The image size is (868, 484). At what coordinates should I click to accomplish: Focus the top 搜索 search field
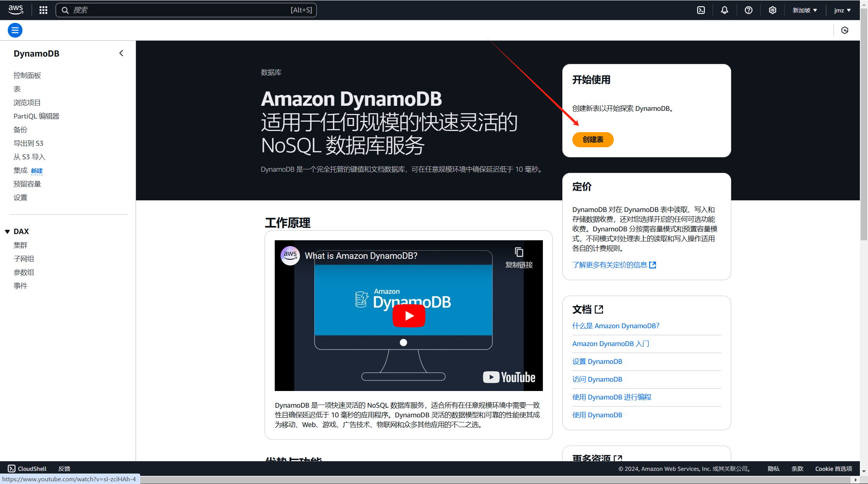tap(186, 10)
